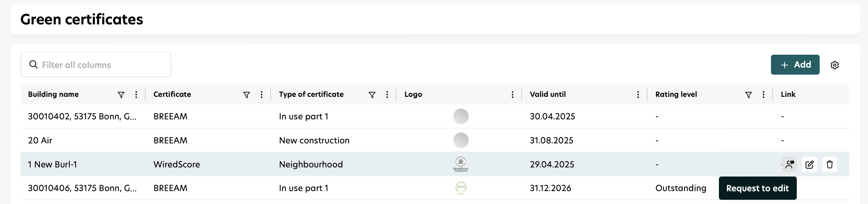Click the Valid until column header
Screen dimensions: 868x204
pyautogui.click(x=548, y=95)
